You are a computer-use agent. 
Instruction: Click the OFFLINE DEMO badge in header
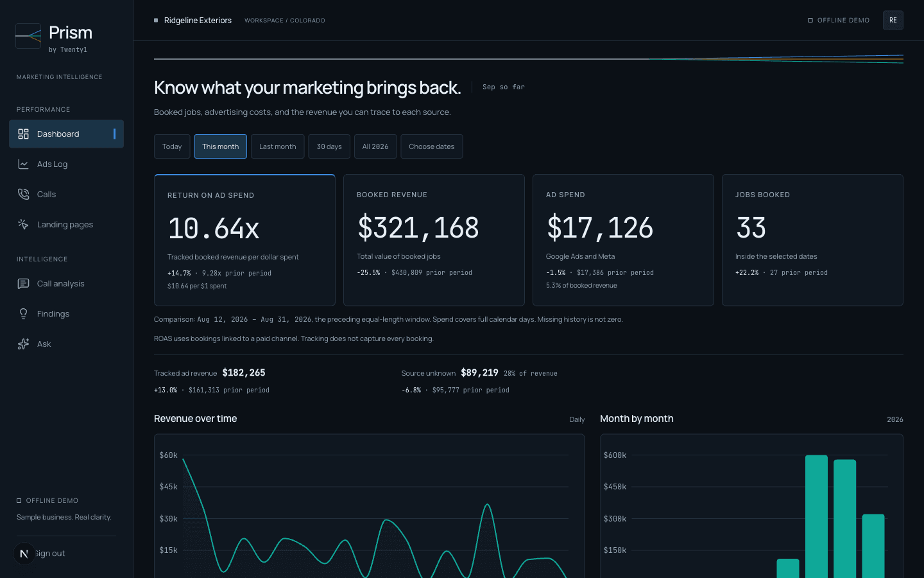[x=839, y=21]
